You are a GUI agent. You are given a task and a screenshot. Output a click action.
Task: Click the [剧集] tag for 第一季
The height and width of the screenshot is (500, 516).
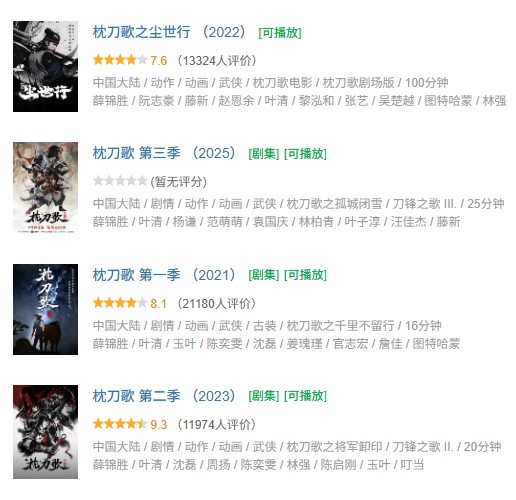(x=264, y=275)
